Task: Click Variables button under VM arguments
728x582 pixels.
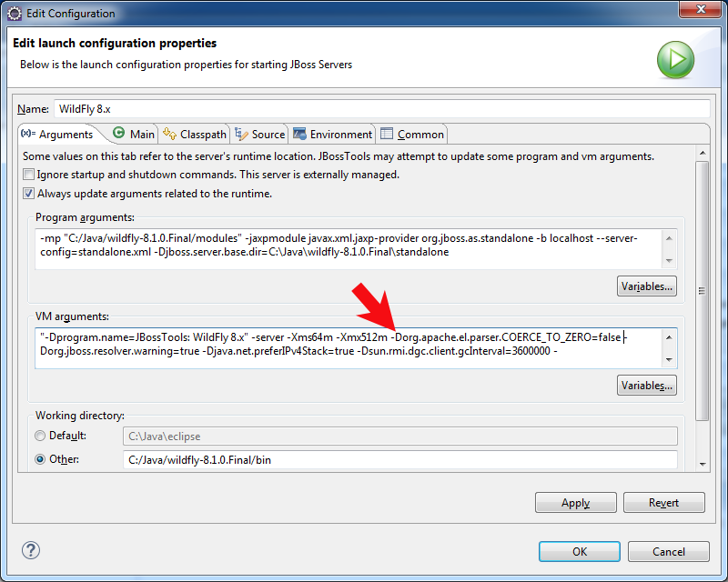Action: 647,386
